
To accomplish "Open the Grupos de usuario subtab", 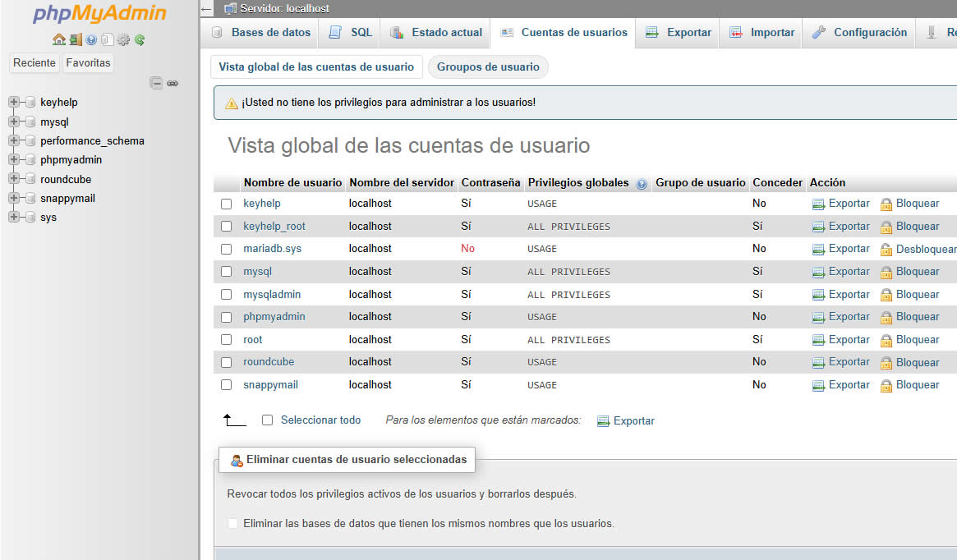I will click(488, 67).
